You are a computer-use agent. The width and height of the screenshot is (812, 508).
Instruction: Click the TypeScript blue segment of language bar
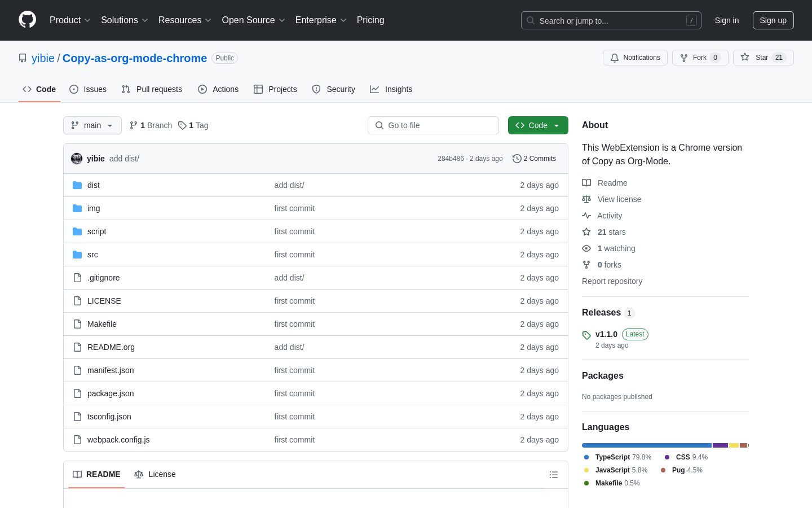click(x=647, y=445)
